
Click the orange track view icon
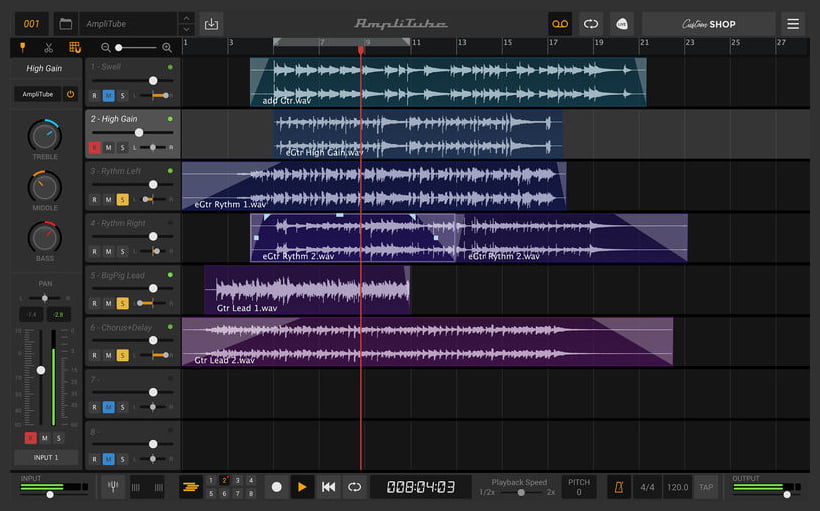pos(190,487)
